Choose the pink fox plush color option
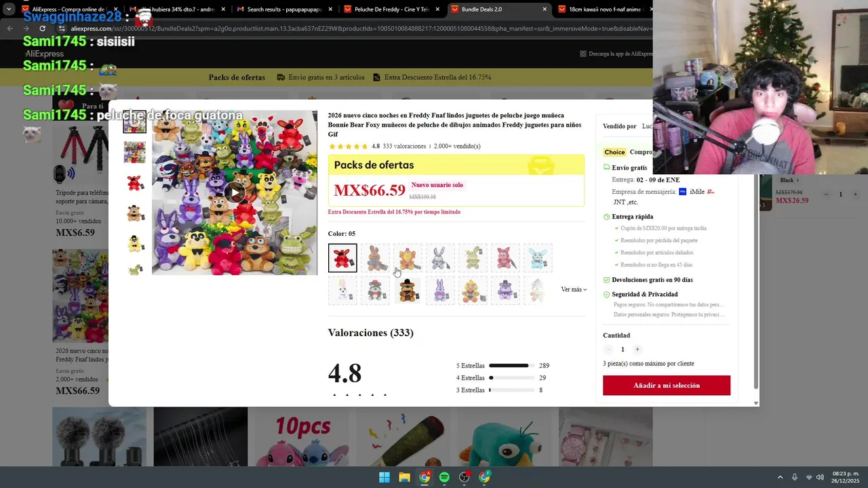 [505, 258]
